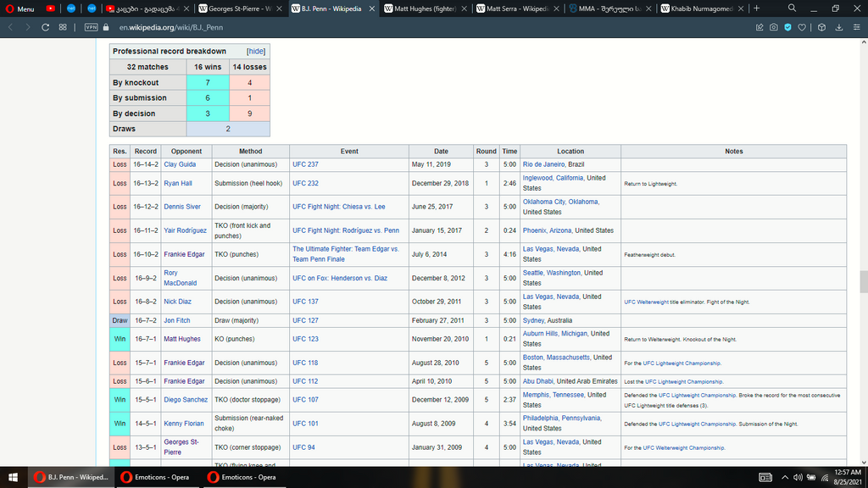Open the ad blocker shield icon

click(x=787, y=27)
